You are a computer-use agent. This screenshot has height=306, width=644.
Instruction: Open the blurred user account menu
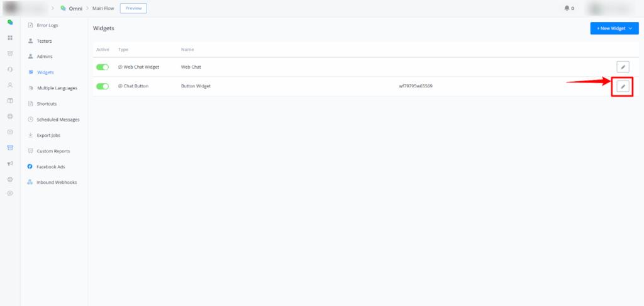click(609, 8)
